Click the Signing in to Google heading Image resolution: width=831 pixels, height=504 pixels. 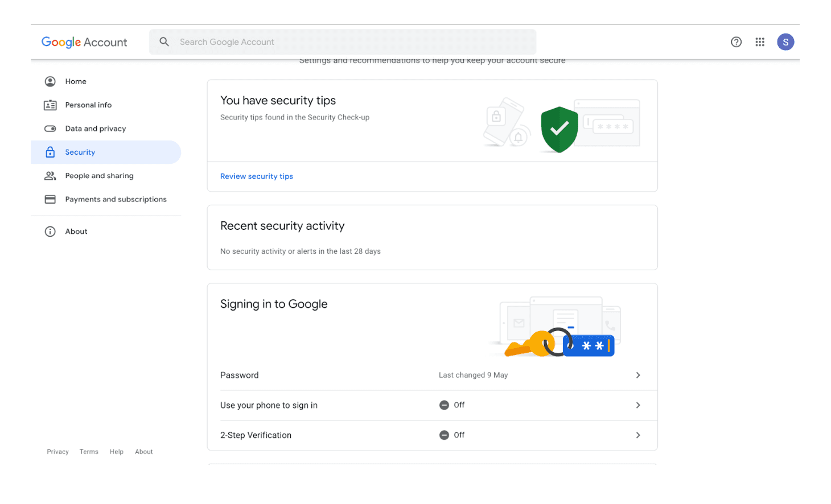pos(274,304)
